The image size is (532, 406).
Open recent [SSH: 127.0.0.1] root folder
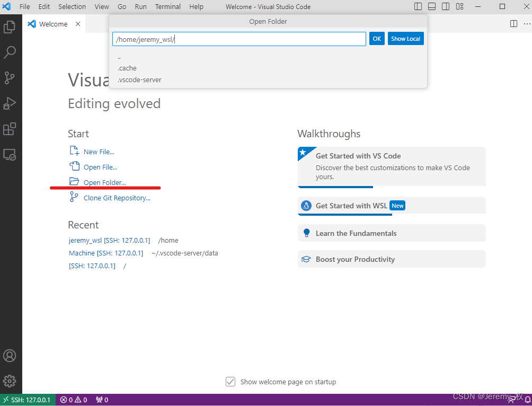tap(92, 266)
